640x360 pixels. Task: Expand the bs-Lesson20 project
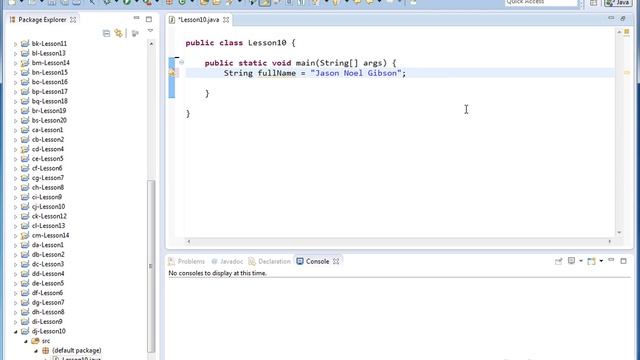[x=16, y=120]
